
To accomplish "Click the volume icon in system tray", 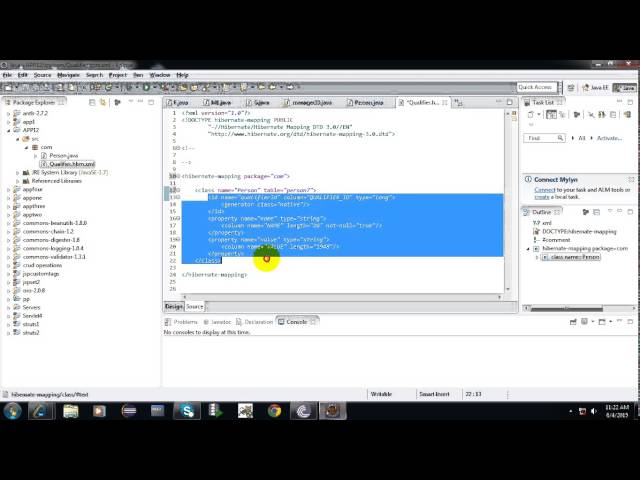I will coord(594,411).
